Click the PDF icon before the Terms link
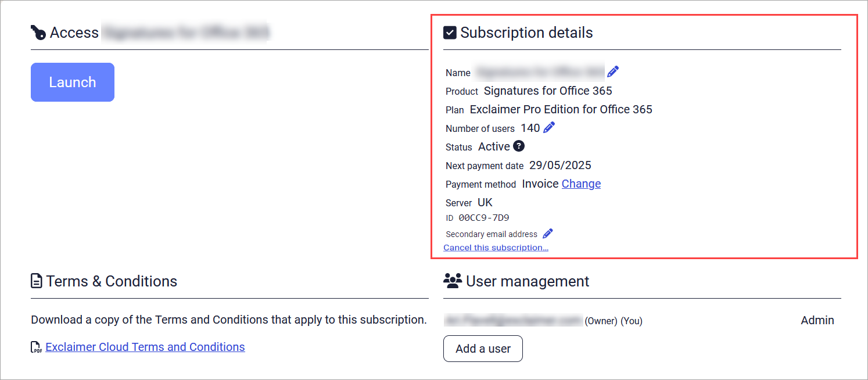The height and width of the screenshot is (380, 868). (35, 347)
